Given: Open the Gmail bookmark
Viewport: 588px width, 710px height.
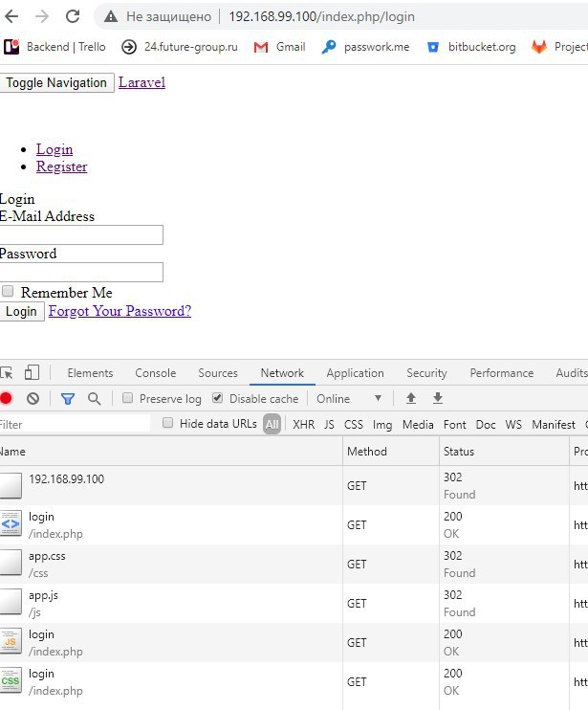Looking at the screenshot, I should coord(279,47).
